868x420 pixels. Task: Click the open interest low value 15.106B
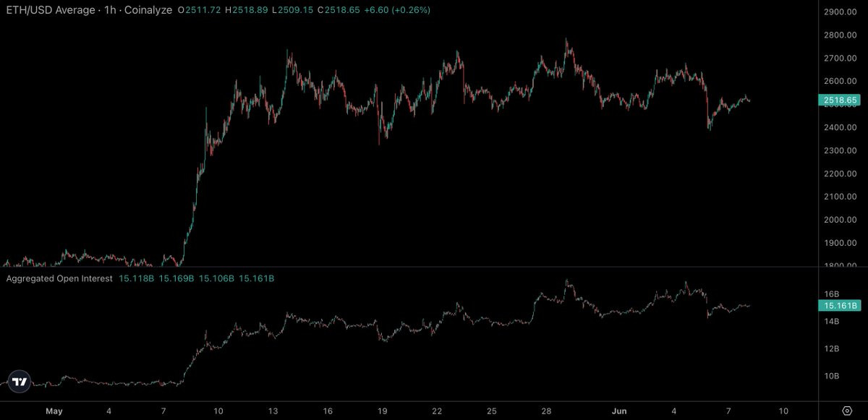(x=216, y=278)
